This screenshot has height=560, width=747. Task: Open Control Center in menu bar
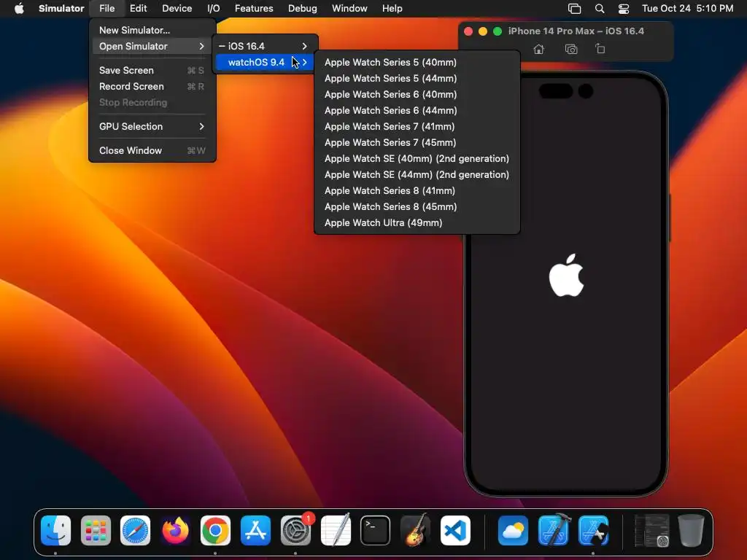[624, 8]
